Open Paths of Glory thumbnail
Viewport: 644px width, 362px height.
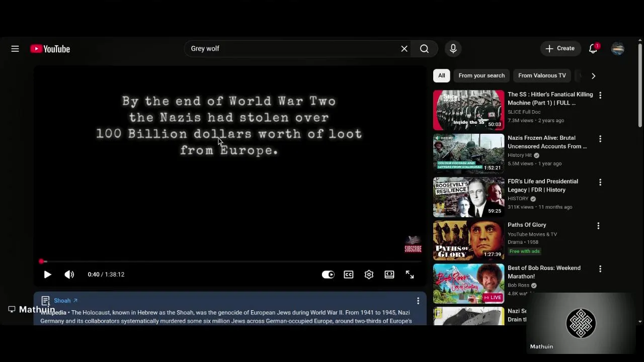tap(468, 240)
